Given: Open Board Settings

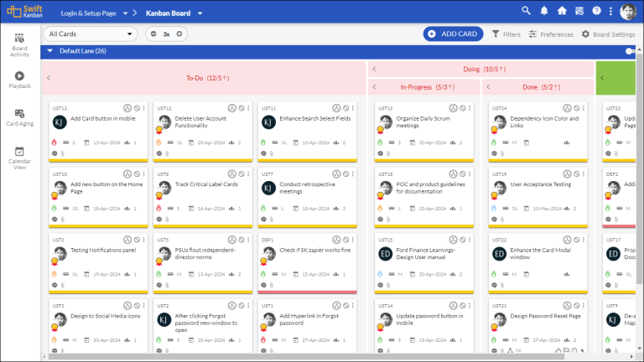Looking at the screenshot, I should [608, 34].
